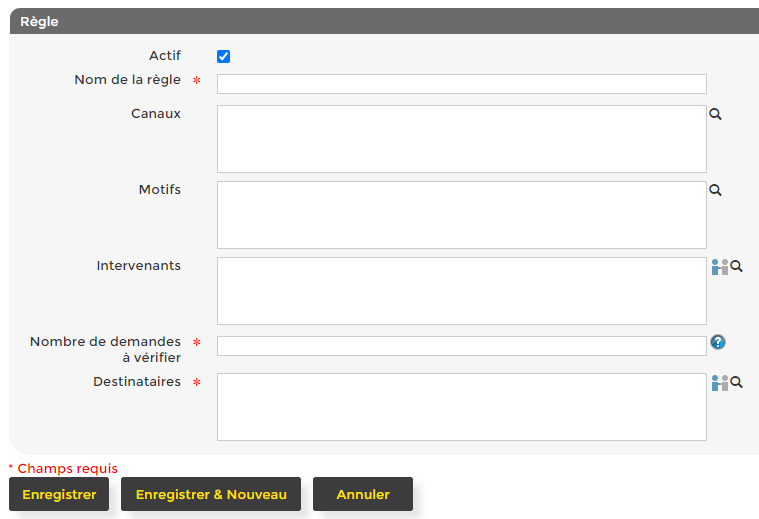Focus the Nombre de demandes à vérifier field
Viewport: 759px width, 519px height.
pos(461,346)
